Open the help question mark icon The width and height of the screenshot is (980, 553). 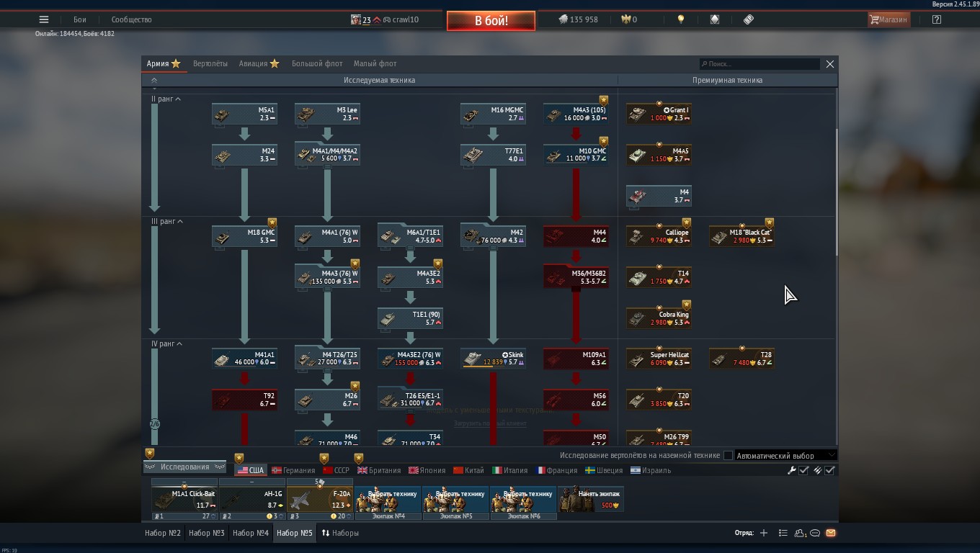click(x=936, y=19)
